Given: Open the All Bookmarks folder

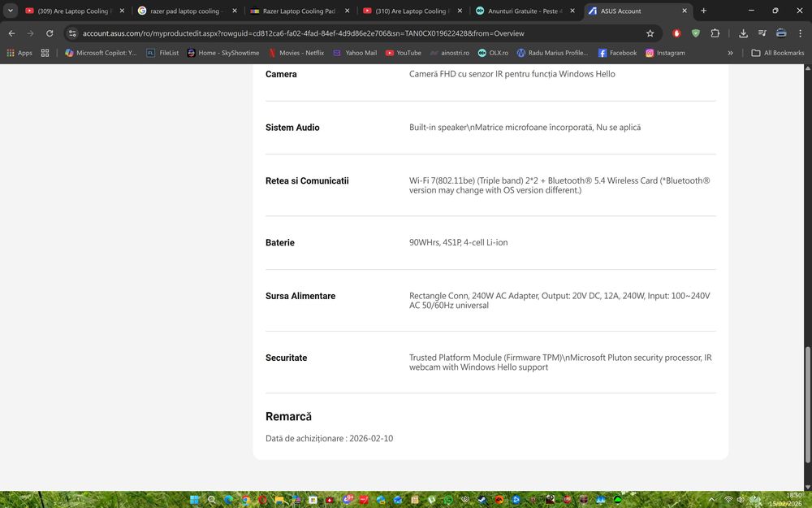Looking at the screenshot, I should (778, 53).
